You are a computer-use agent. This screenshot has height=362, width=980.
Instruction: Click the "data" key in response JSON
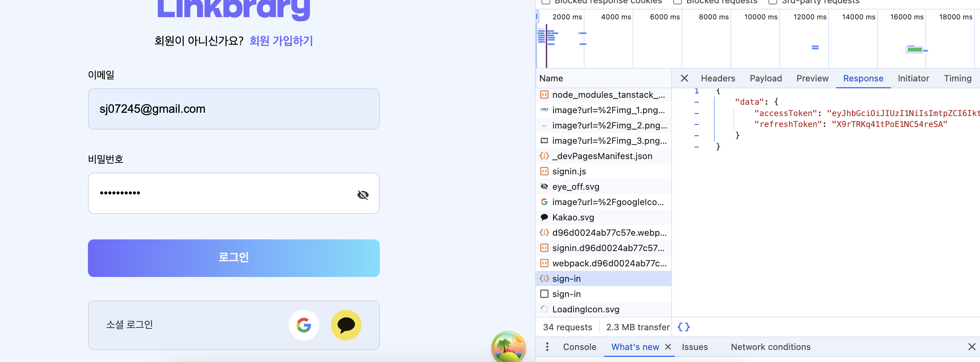(749, 102)
